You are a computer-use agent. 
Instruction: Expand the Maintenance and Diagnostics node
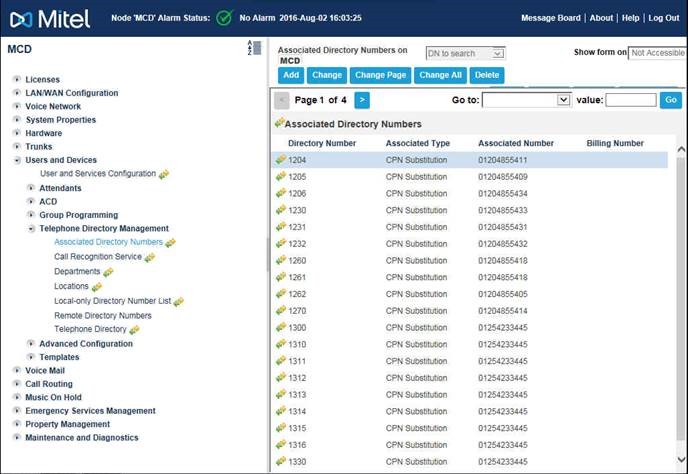17,437
